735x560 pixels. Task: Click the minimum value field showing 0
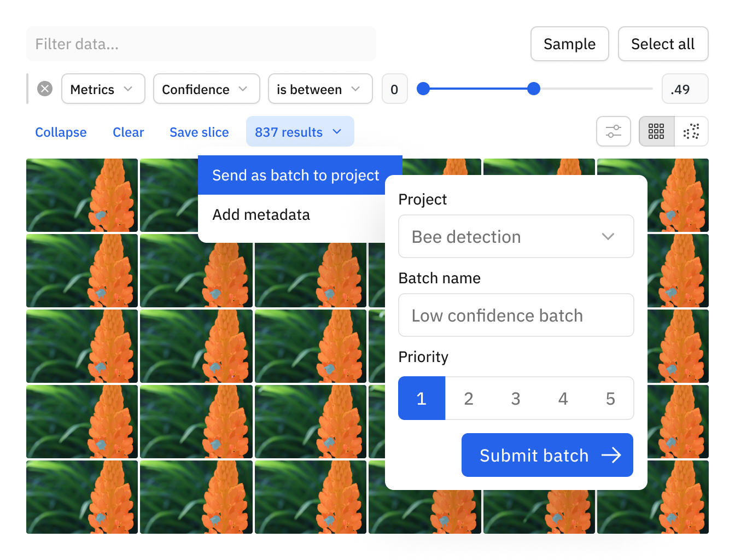coord(395,89)
